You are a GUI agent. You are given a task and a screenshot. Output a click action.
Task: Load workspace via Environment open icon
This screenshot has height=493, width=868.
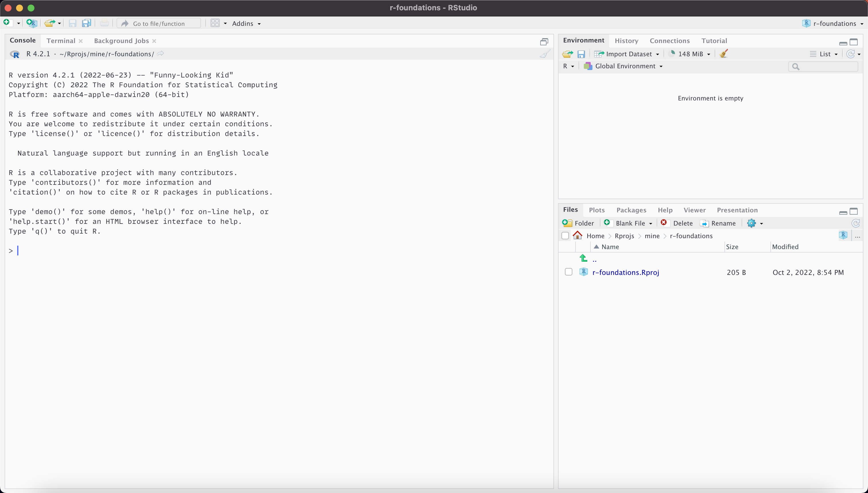click(x=567, y=54)
